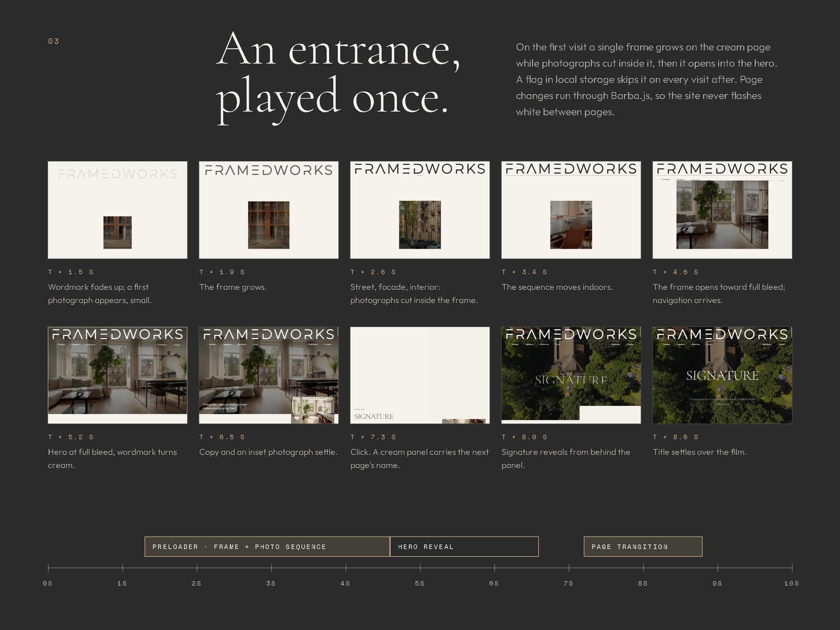Click the intro paragraph mentioning Barba.js
The image size is (840, 630).
(x=646, y=79)
